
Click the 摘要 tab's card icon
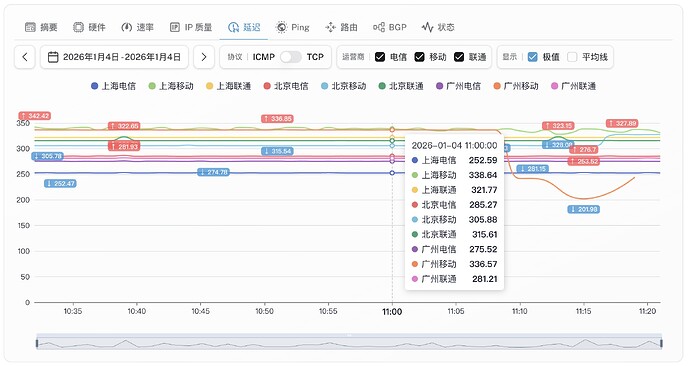point(30,27)
